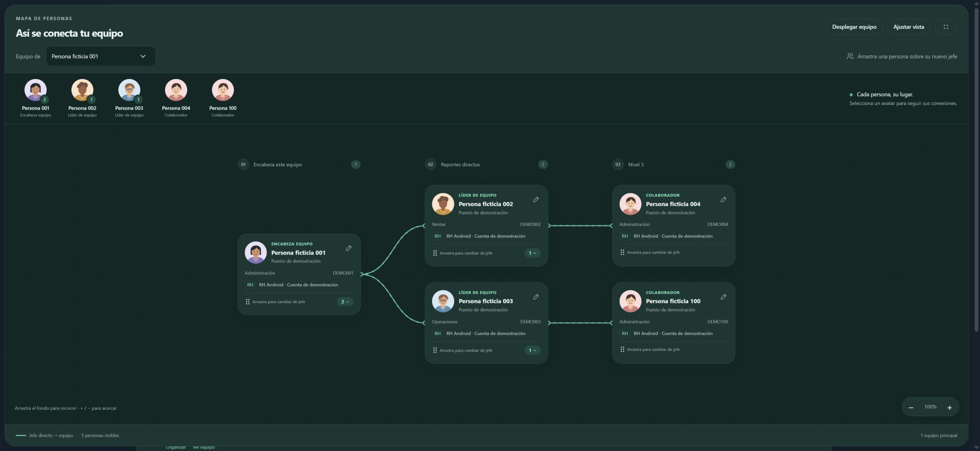Click the DEMO100 code text

[x=718, y=322]
